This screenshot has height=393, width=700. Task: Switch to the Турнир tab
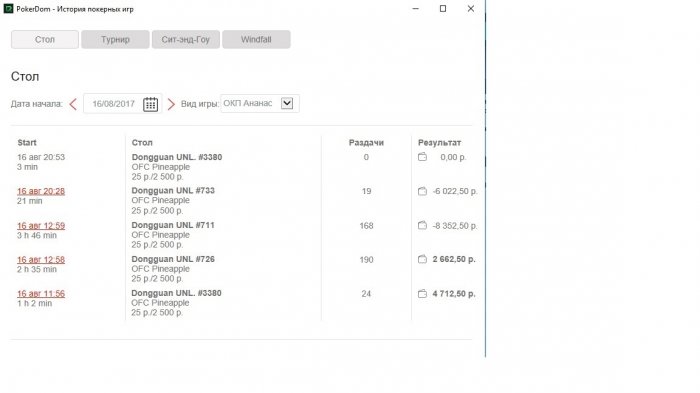coord(115,39)
